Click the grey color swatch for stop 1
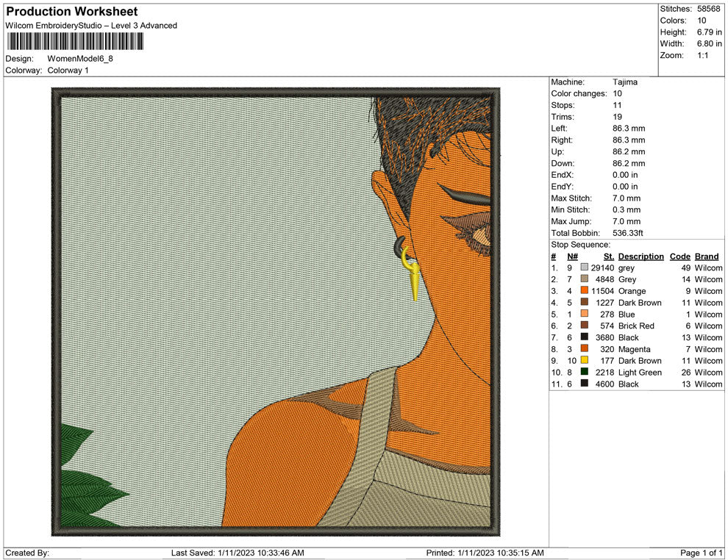 pos(585,268)
